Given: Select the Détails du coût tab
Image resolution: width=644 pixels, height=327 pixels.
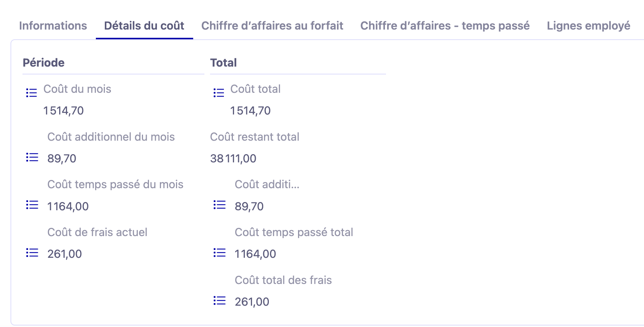Looking at the screenshot, I should point(144,26).
